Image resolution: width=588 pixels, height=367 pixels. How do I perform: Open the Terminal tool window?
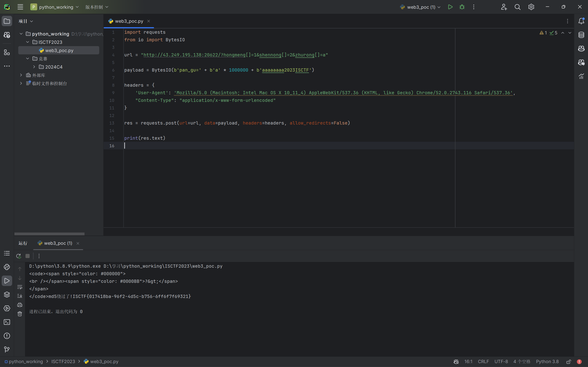7,322
